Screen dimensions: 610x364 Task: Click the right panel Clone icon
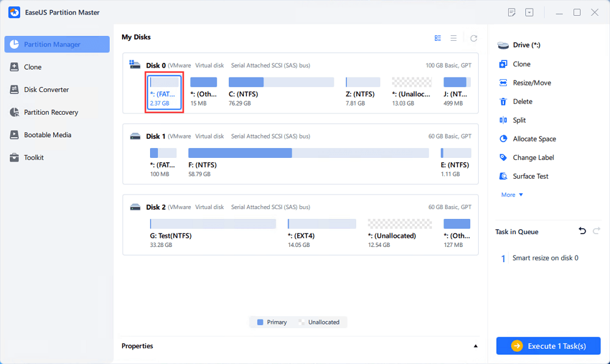coord(503,64)
